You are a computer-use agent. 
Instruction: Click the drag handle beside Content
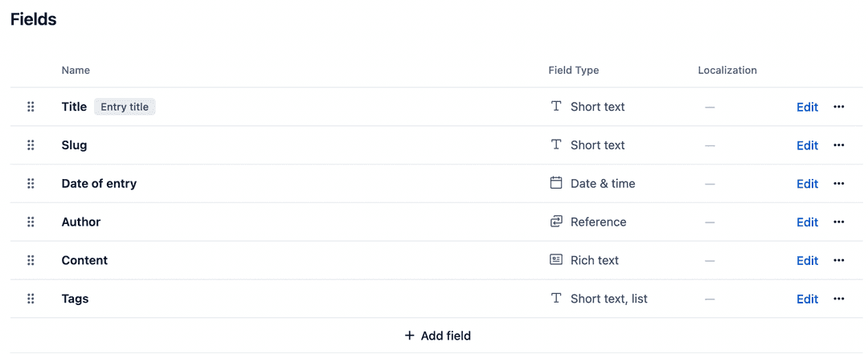coord(31,261)
